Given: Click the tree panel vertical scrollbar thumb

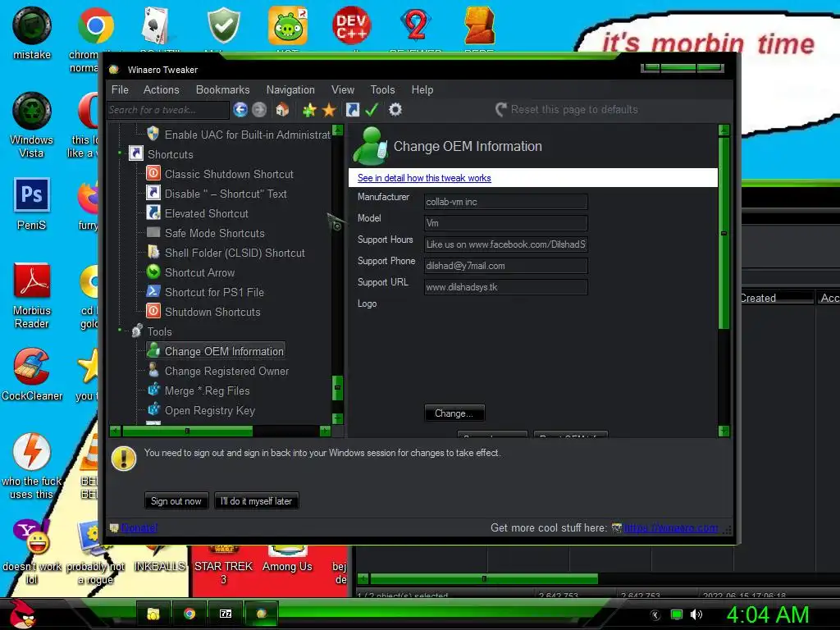Looking at the screenshot, I should point(337,387).
